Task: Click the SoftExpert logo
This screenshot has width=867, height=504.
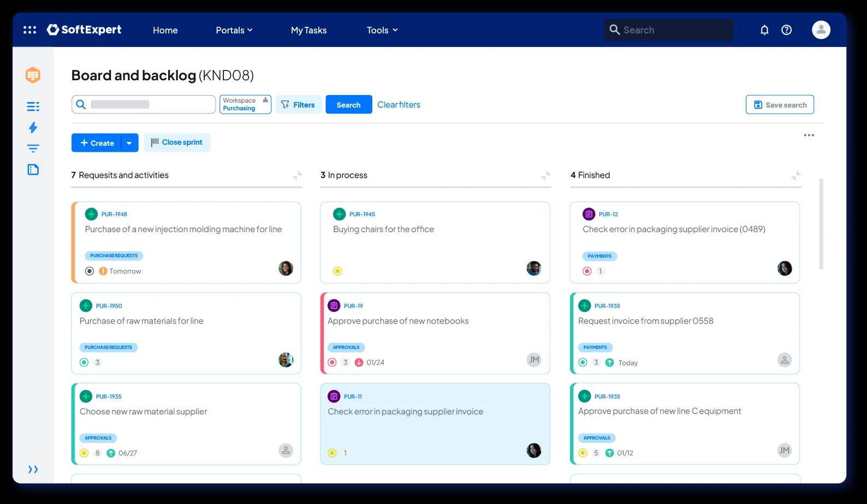Action: click(84, 29)
